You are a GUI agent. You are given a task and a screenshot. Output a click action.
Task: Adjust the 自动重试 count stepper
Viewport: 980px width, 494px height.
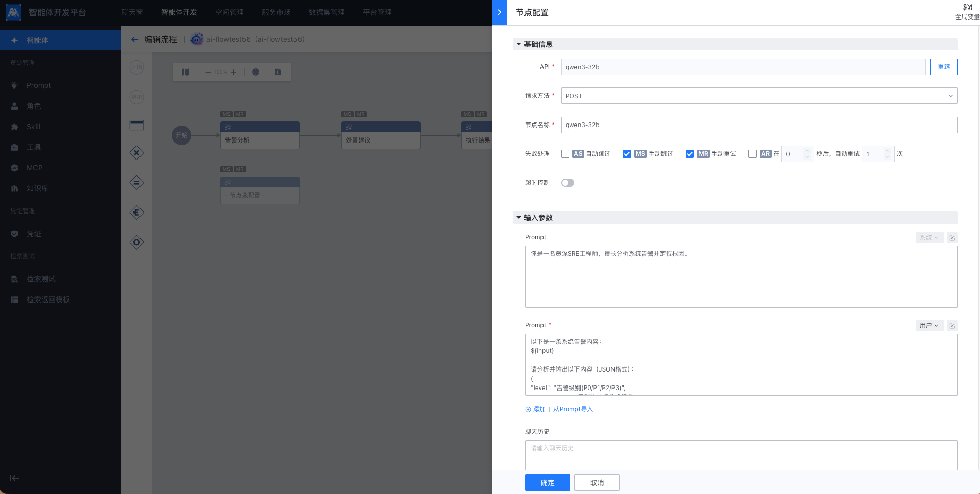(887, 154)
